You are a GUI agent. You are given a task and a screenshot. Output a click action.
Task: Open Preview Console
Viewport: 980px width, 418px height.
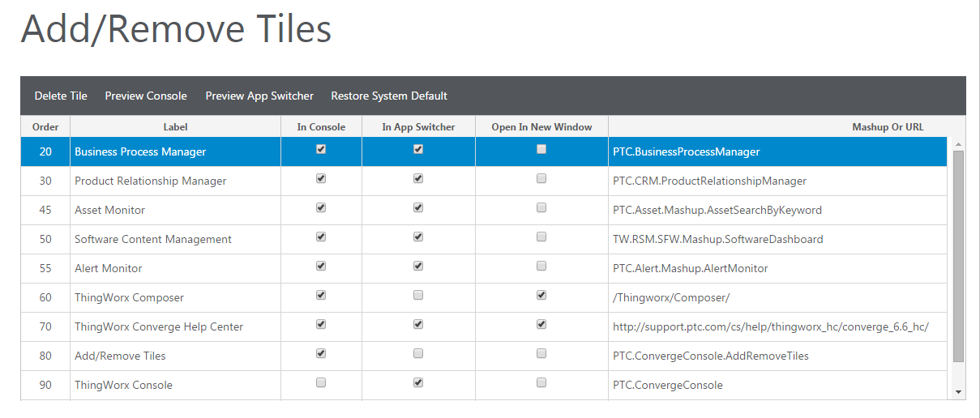tap(146, 96)
